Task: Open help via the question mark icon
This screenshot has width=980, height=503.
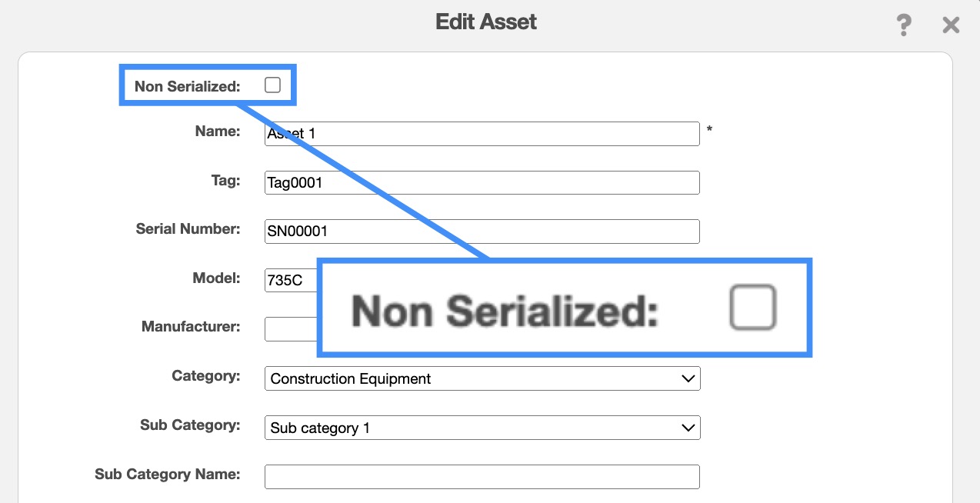Action: click(904, 25)
